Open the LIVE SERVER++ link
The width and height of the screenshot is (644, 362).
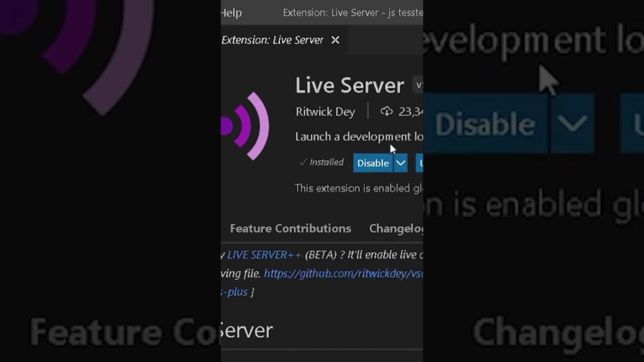[x=264, y=255]
